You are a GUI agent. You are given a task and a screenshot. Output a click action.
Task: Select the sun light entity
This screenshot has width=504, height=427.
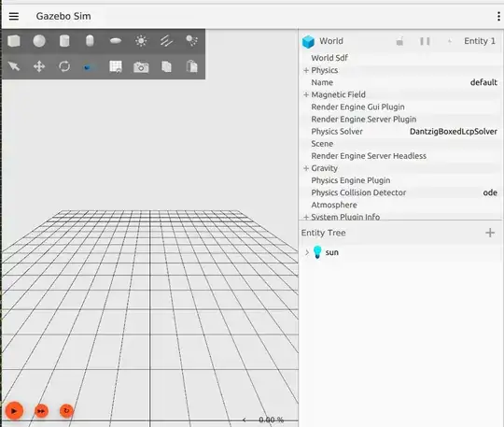point(331,252)
